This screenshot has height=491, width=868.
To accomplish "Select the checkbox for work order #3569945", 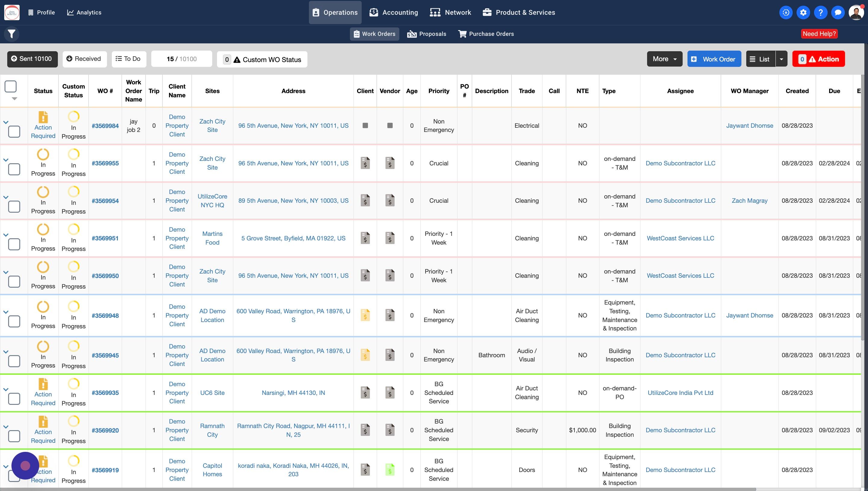I will point(14,361).
